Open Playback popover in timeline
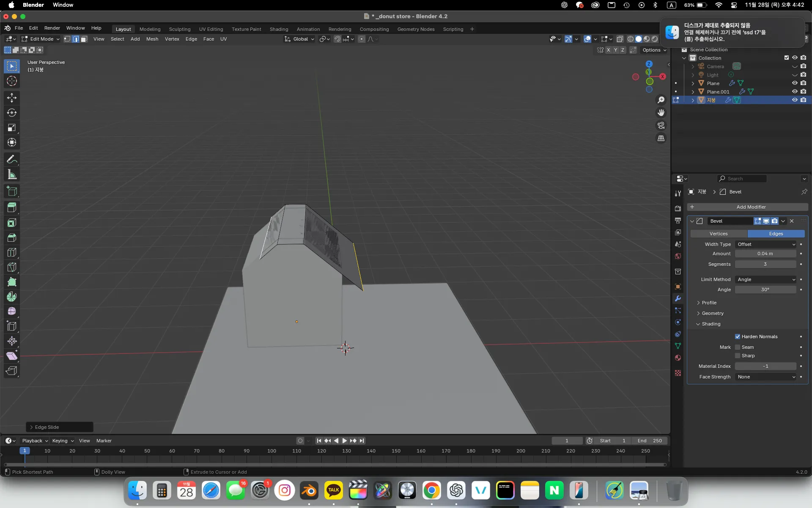The image size is (812, 508). point(35,441)
